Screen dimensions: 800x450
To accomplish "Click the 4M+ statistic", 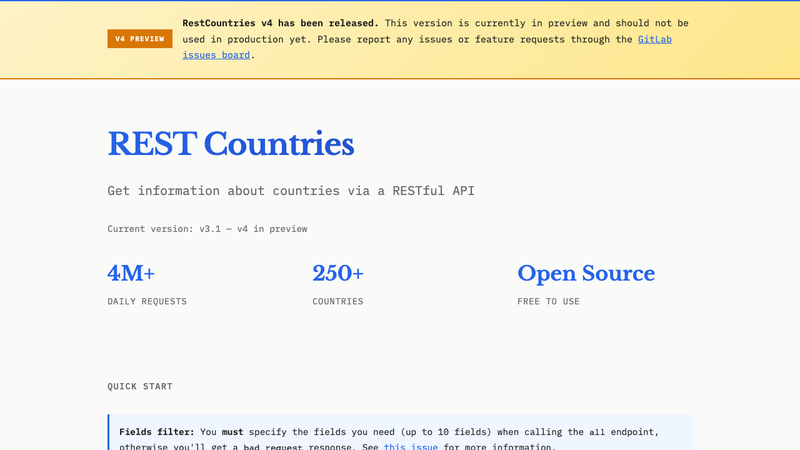I will 131,273.
